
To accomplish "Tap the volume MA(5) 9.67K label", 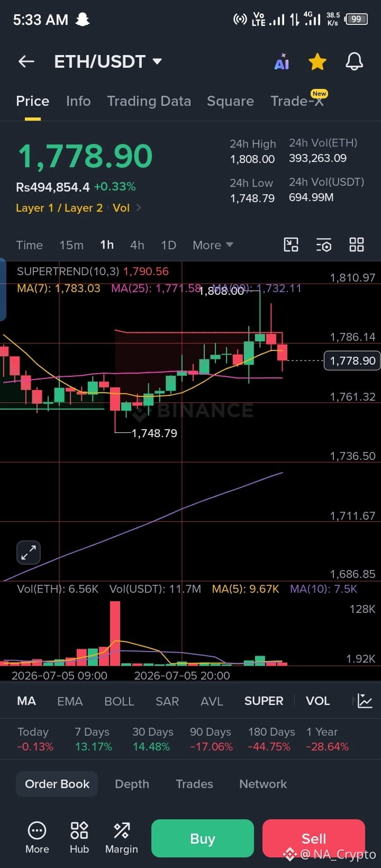I will click(x=246, y=589).
